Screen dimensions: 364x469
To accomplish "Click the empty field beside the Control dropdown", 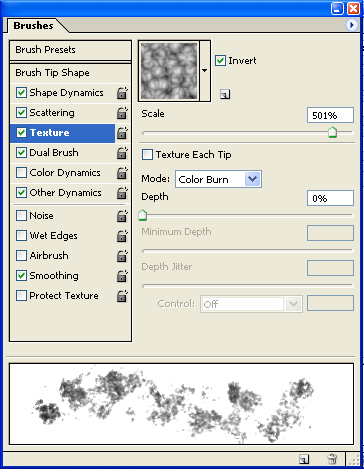I will pos(330,303).
